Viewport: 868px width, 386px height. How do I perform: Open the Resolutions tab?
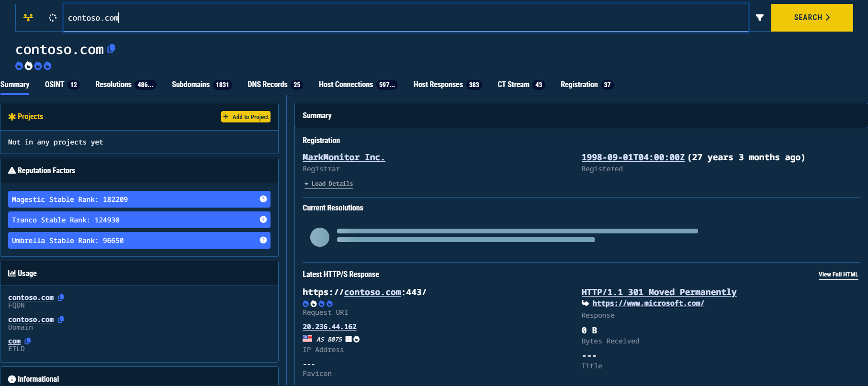pos(125,85)
